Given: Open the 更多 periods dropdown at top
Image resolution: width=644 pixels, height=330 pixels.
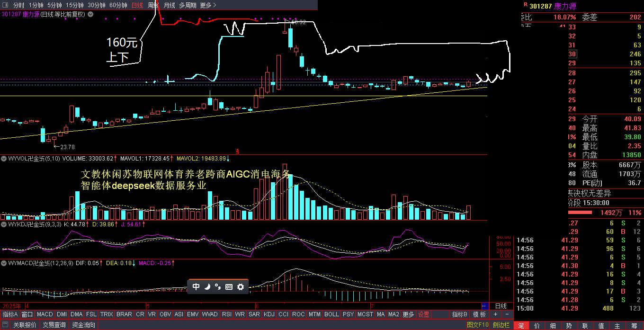Looking at the screenshot, I should (x=208, y=5).
